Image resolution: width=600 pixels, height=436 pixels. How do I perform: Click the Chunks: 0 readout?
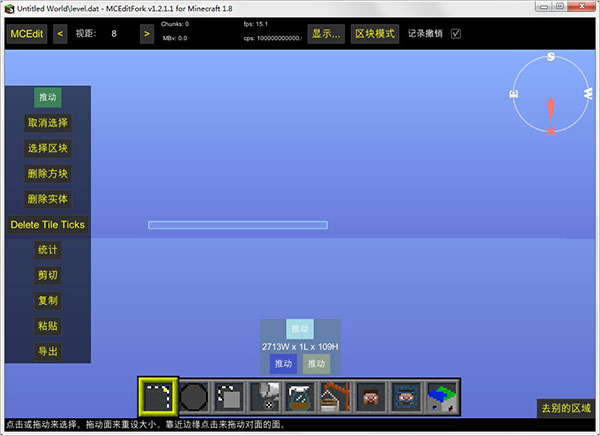pyautogui.click(x=175, y=24)
